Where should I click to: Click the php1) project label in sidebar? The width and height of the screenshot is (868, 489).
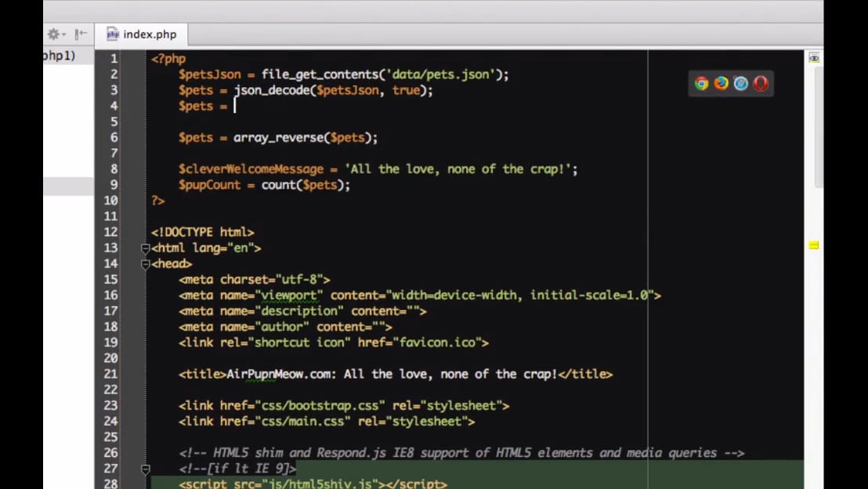[x=59, y=56]
